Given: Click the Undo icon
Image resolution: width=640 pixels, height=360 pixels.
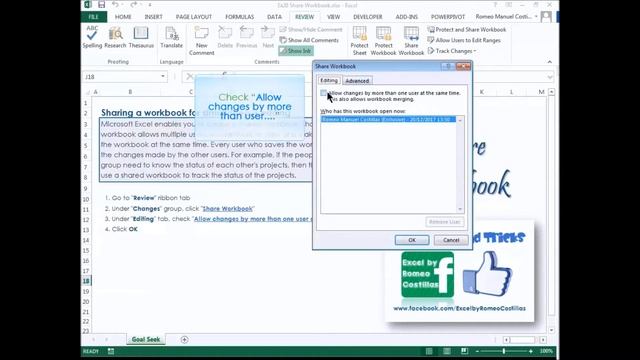Looking at the screenshot, I should [115, 5].
